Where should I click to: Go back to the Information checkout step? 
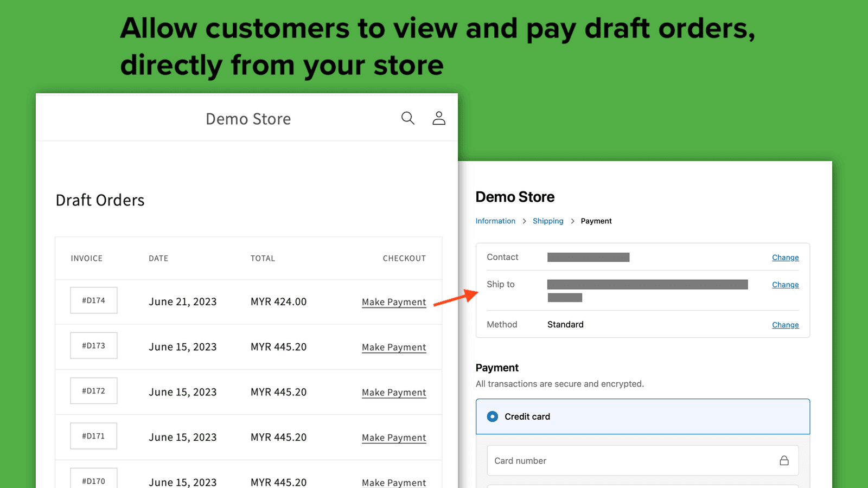[x=495, y=221]
